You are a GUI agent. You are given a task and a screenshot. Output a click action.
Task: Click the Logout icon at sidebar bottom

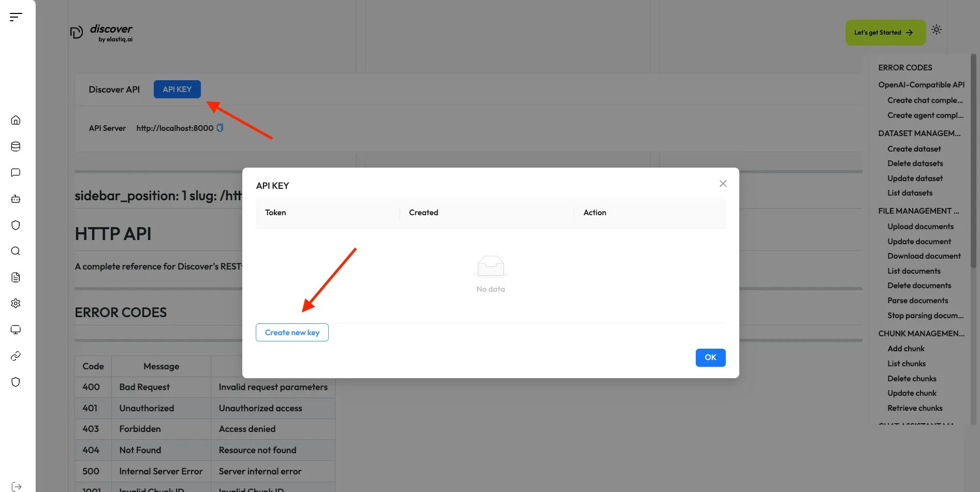coord(16,486)
